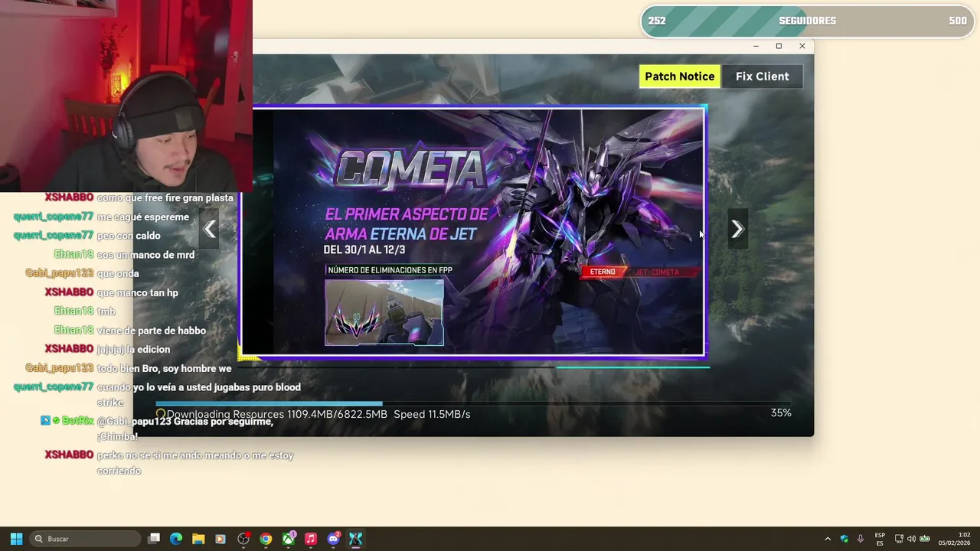
Task: Open Windows Security tray icon
Action: click(x=844, y=539)
